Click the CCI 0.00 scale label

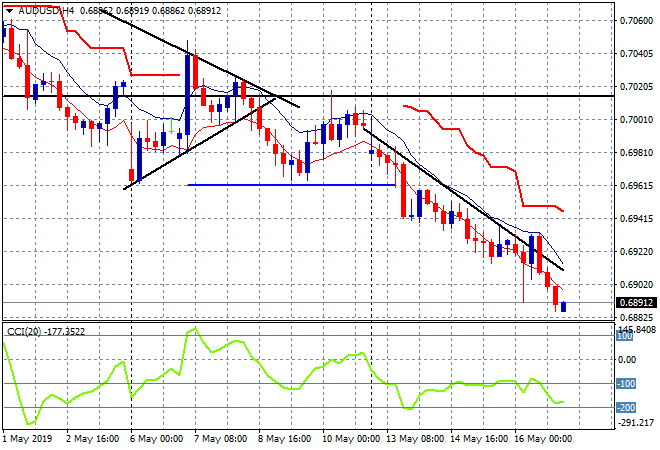point(628,360)
